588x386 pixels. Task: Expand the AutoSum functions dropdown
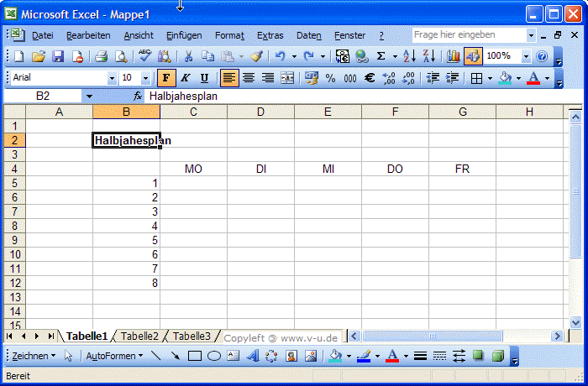click(x=396, y=56)
